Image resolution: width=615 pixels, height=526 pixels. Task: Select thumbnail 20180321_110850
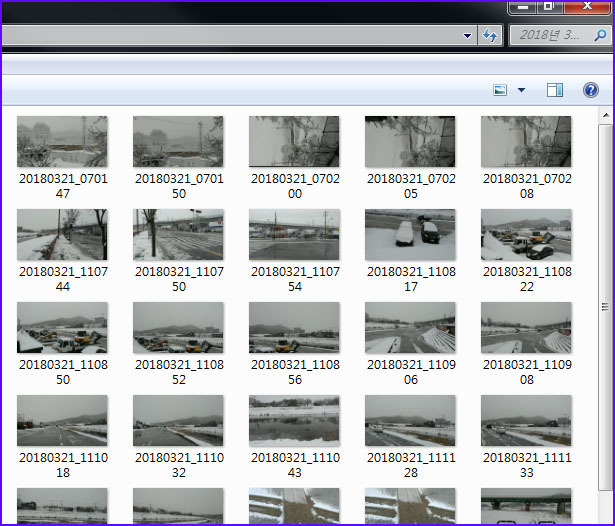62,328
